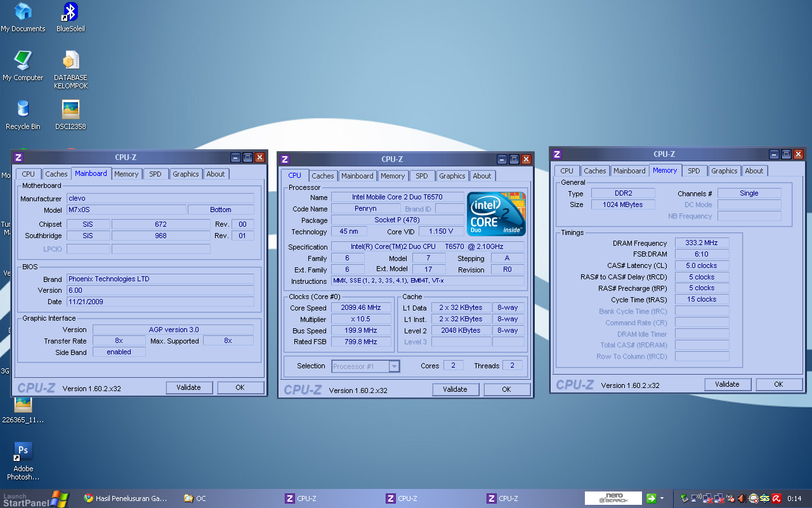Image resolution: width=812 pixels, height=508 pixels.
Task: Click the '2048 KBytes' Level 2 cache value
Action: coord(461,331)
